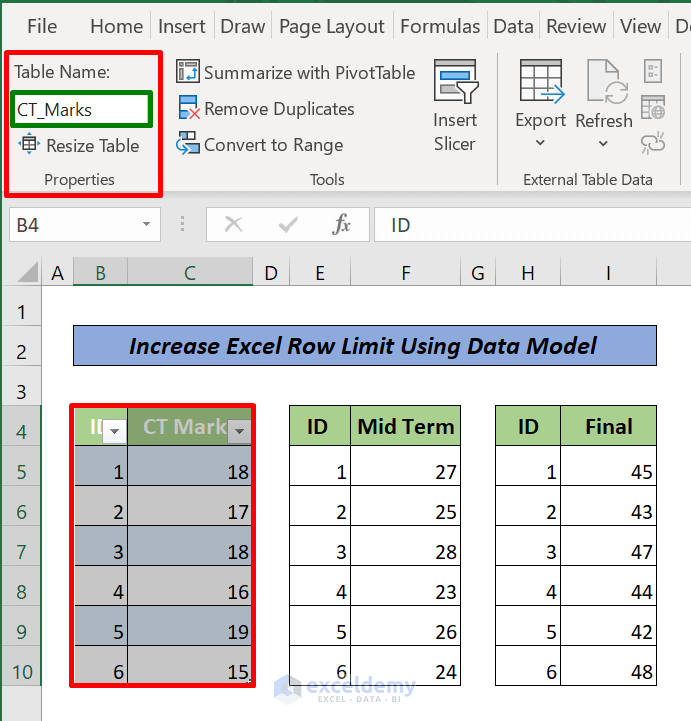
Task: Open the CT Marks column filter dropdown
Action: coord(239,431)
